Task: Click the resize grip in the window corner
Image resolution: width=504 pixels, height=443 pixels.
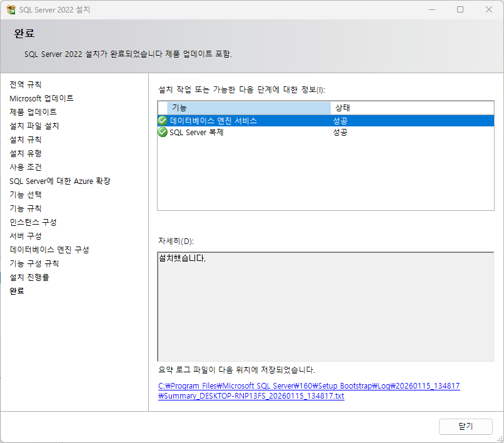Action: (500, 439)
